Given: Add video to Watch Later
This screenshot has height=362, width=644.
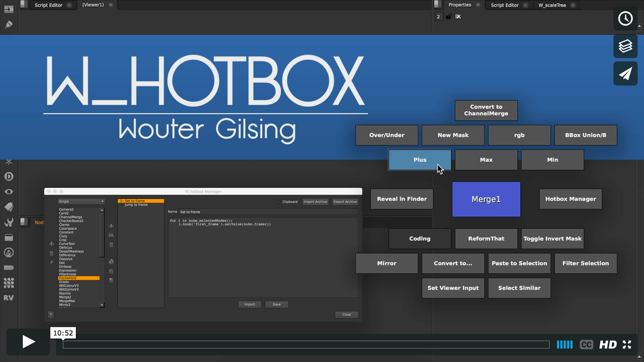Looking at the screenshot, I should (x=625, y=18).
